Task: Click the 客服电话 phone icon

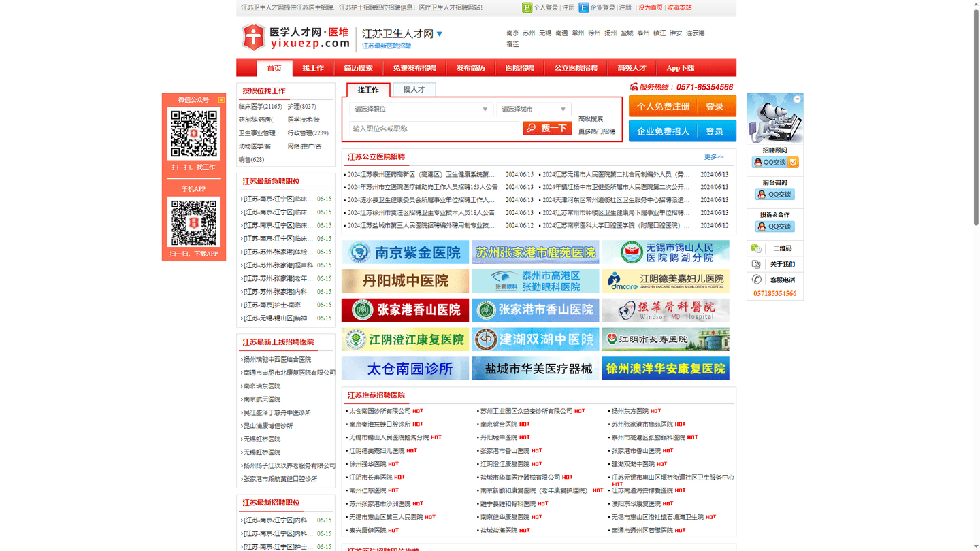Action: click(756, 280)
